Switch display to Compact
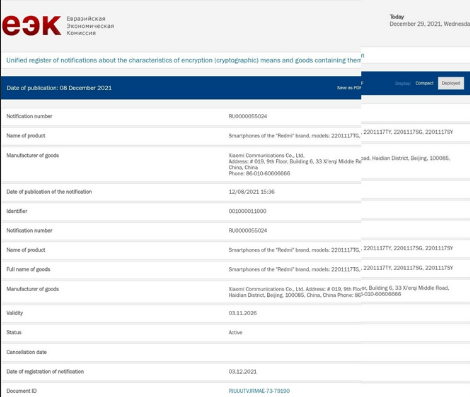470x397 pixels. click(424, 83)
